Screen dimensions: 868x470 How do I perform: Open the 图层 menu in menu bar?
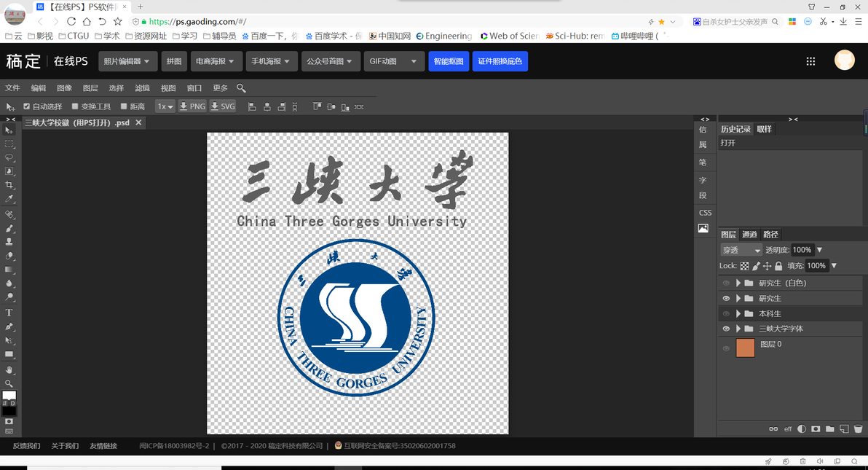(x=90, y=88)
